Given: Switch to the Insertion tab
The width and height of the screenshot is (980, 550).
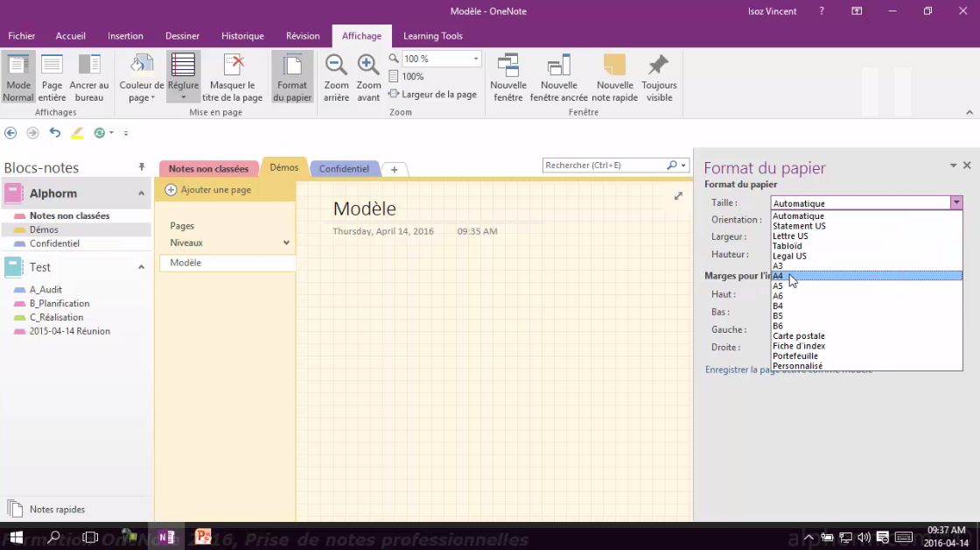Looking at the screenshot, I should [125, 36].
